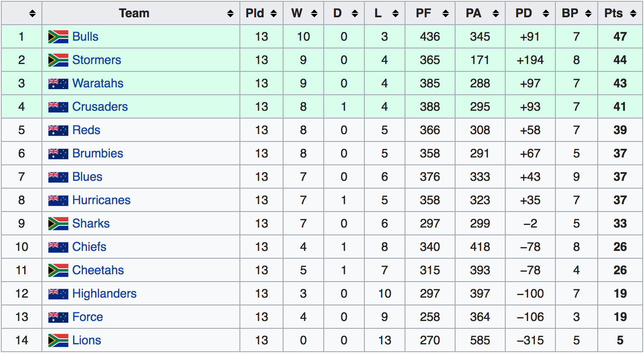Toggle sorting on the D draws column
This screenshot has height=353, width=644.
click(355, 13)
